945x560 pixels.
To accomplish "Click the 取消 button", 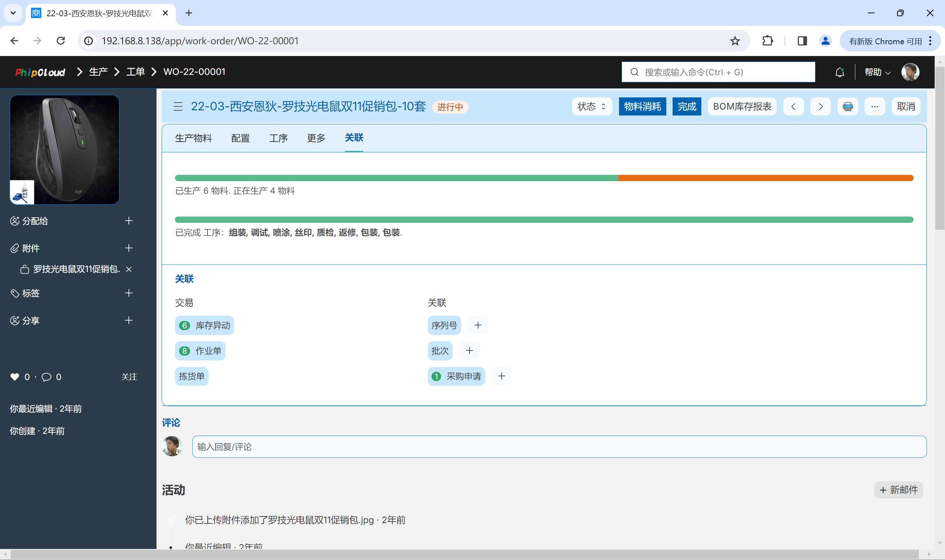I will point(906,107).
